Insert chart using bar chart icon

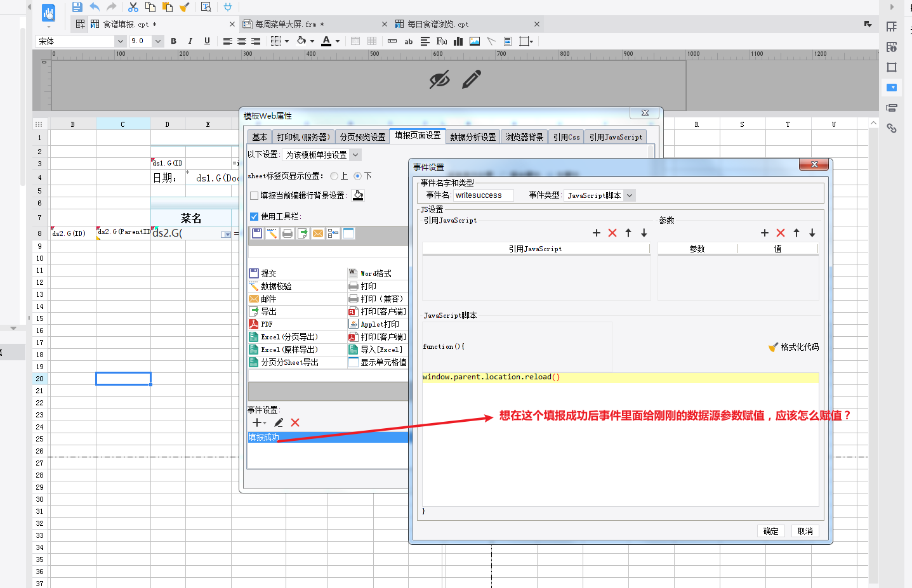[x=458, y=41]
